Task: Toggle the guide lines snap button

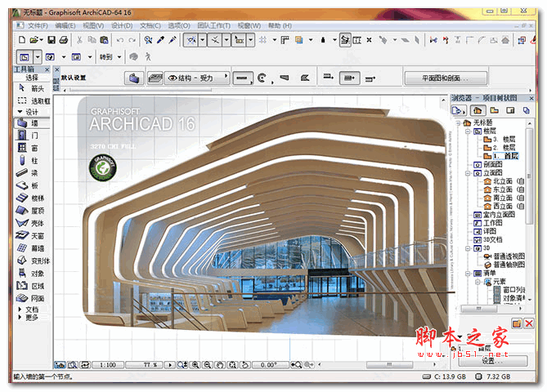Action: click(191, 40)
